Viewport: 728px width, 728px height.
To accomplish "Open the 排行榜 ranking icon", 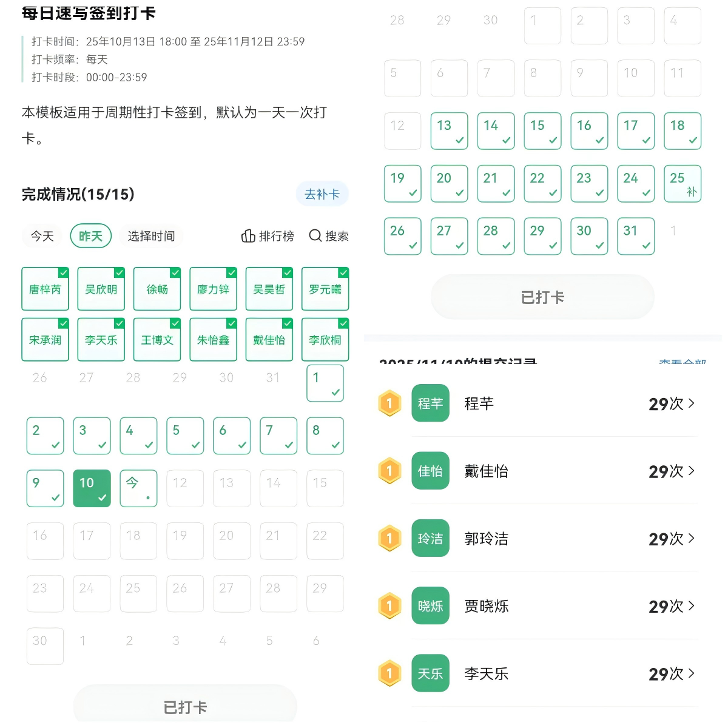I will point(248,236).
